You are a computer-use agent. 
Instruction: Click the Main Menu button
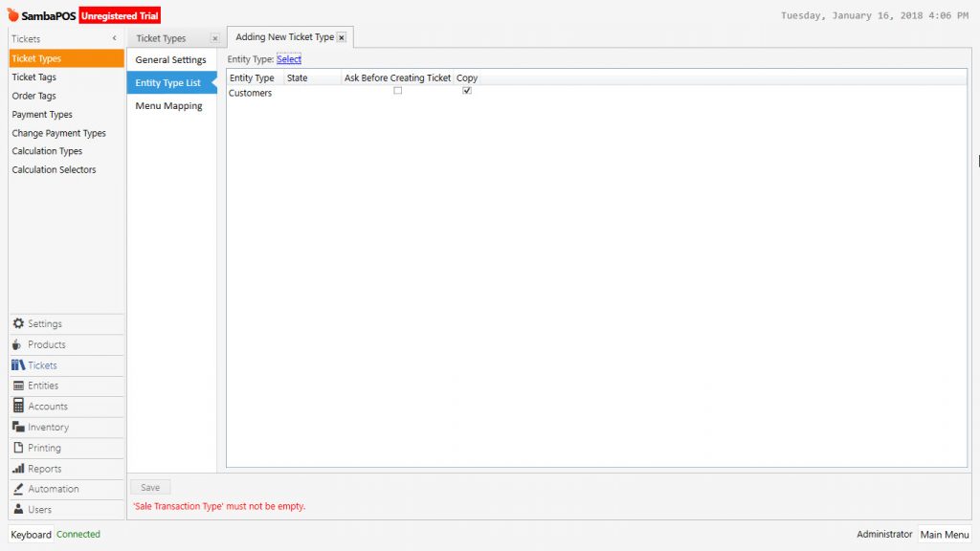point(945,534)
